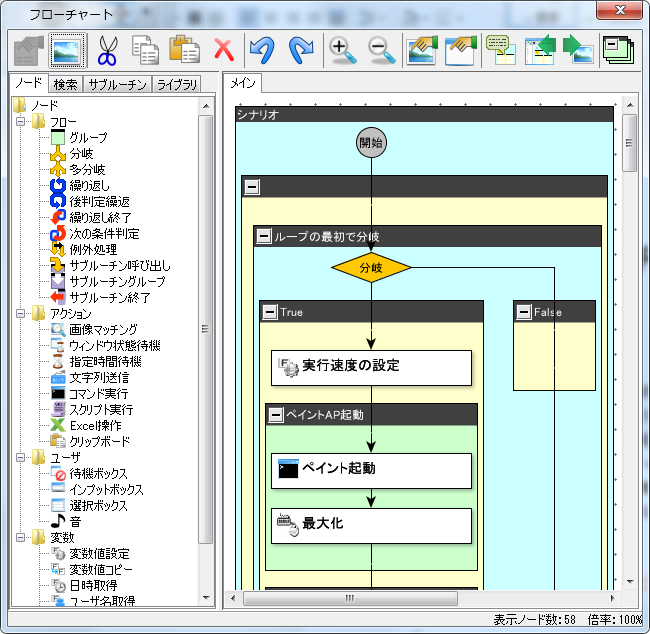The image size is (650, 634).
Task: Select スクリプト実行 action in tree
Action: (101, 409)
